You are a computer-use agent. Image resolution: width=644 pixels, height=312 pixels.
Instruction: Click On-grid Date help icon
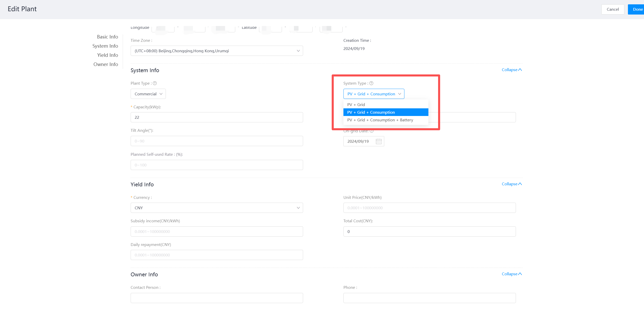tap(372, 131)
